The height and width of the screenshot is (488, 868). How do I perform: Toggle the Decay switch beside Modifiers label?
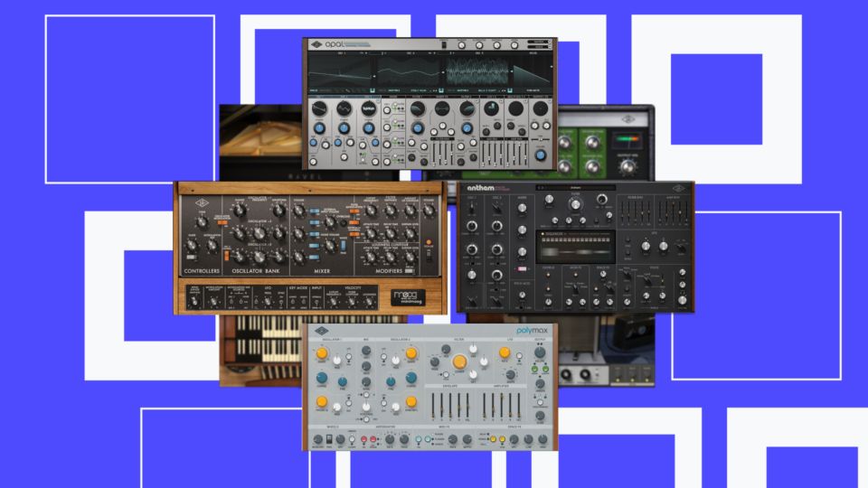click(409, 271)
